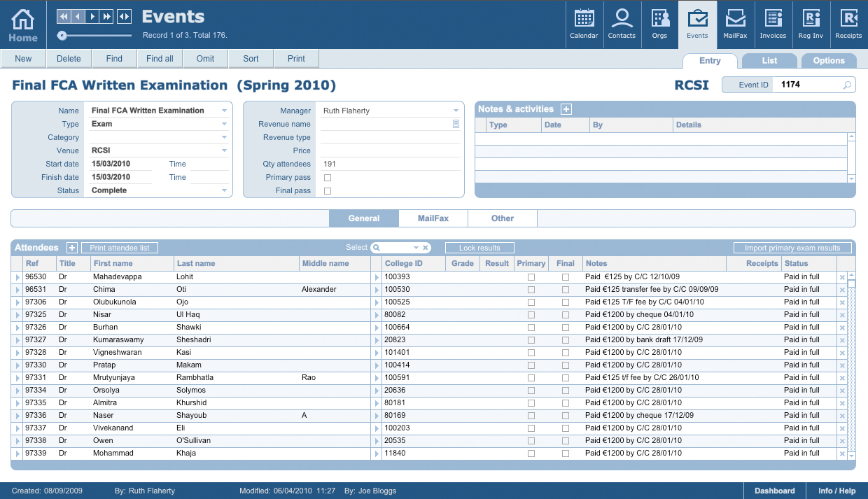Open the Events module

coord(697,24)
